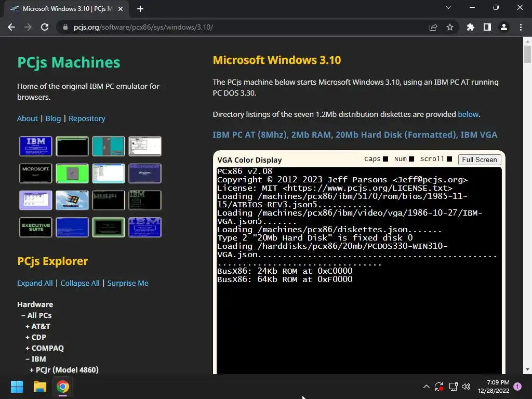This screenshot has height=399, width=532.
Task: Open the Repository link
Action: pyautogui.click(x=87, y=118)
